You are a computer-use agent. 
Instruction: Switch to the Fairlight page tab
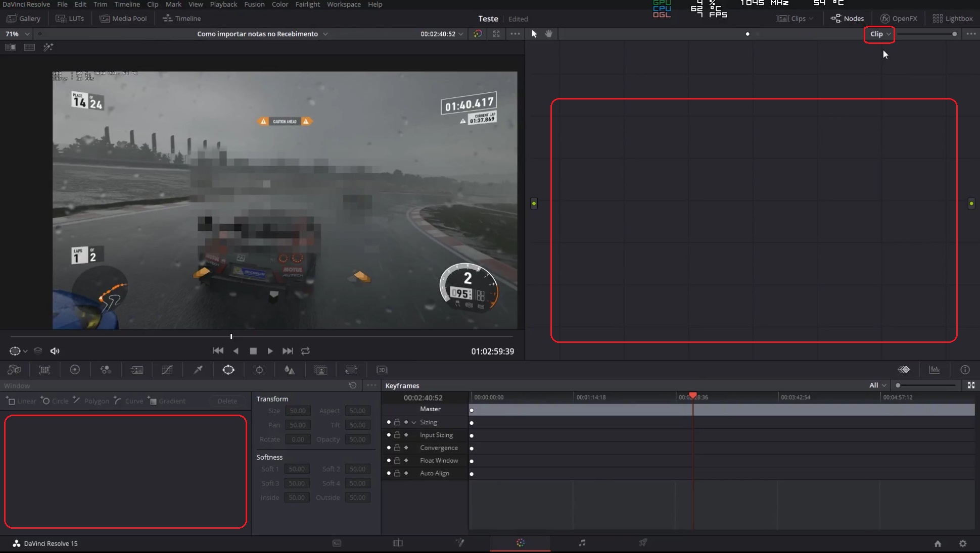pyautogui.click(x=582, y=543)
